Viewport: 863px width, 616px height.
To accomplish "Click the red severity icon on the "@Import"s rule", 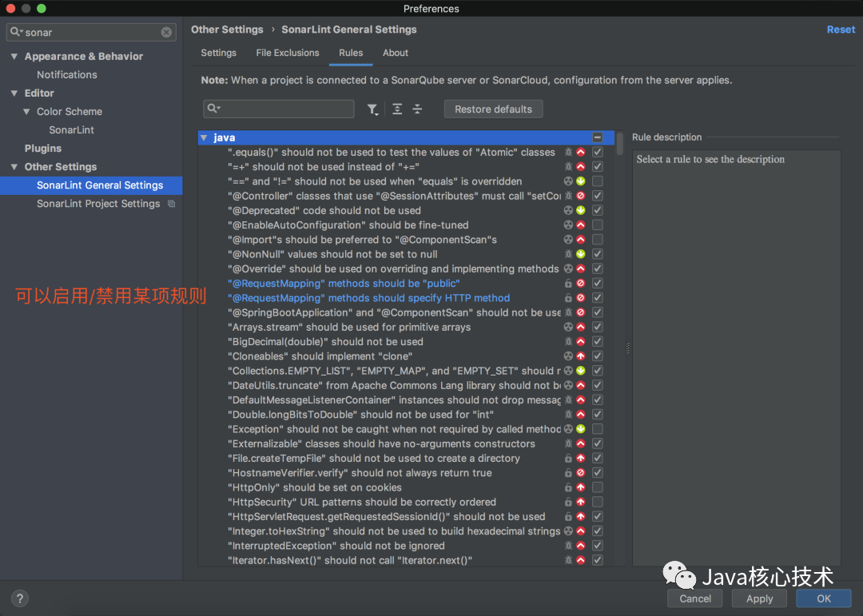I will [581, 240].
